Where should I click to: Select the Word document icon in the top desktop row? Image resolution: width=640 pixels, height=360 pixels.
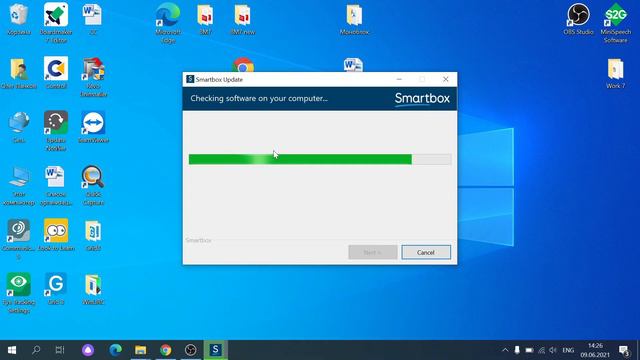click(93, 20)
